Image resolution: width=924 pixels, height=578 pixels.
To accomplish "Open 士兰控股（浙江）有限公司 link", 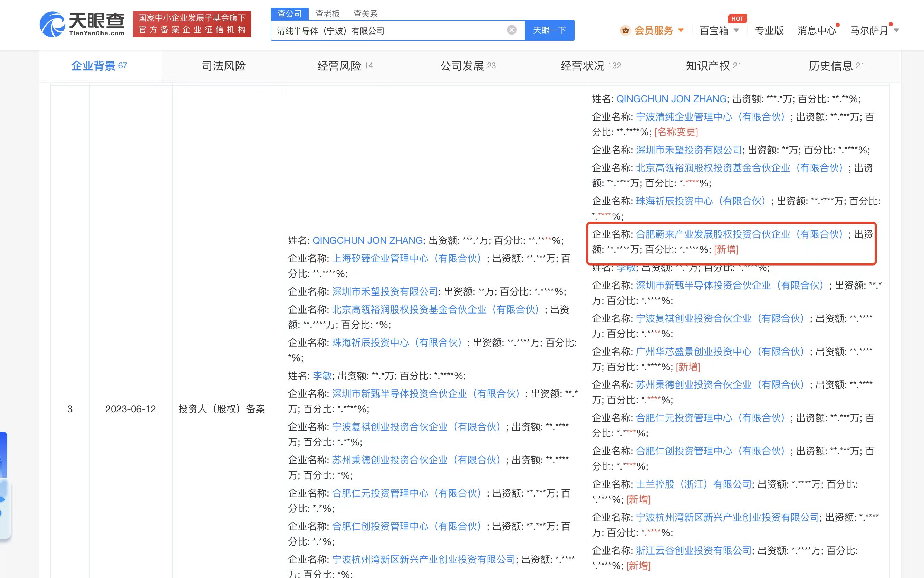I will pos(693,484).
